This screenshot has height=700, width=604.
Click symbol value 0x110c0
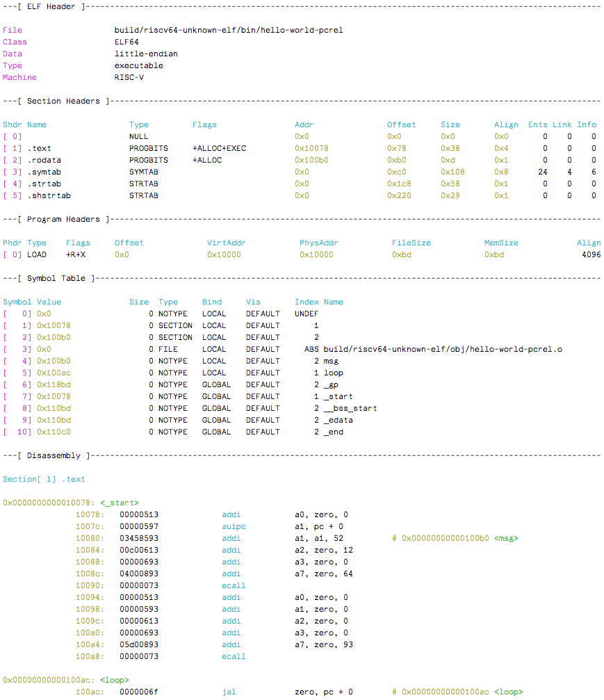(x=54, y=432)
